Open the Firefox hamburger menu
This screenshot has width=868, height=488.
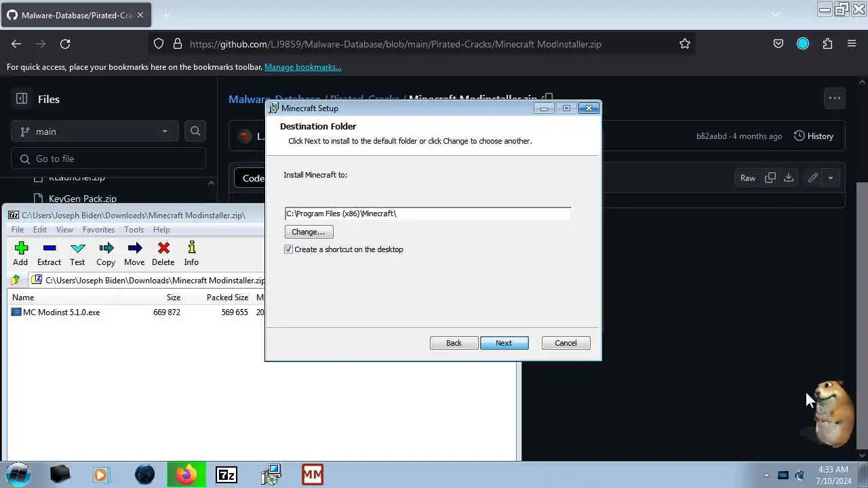[852, 44]
